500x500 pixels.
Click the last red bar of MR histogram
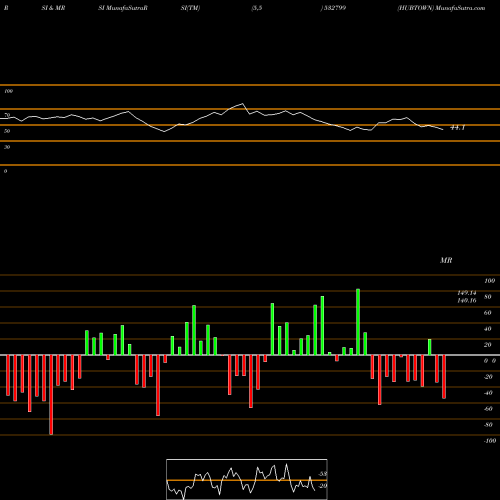click(444, 377)
